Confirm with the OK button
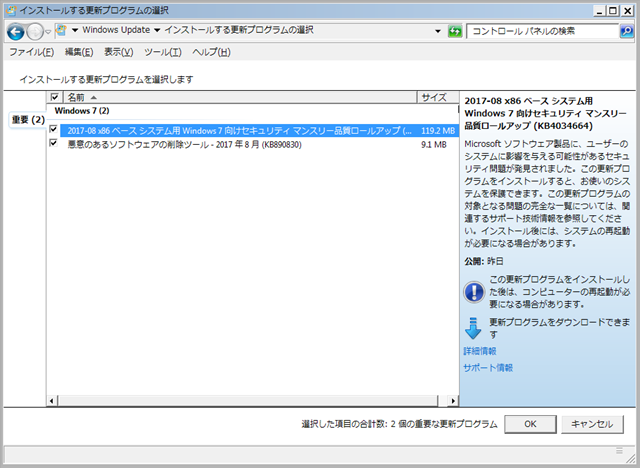Viewport: 640px width, 468px height. 530,424
